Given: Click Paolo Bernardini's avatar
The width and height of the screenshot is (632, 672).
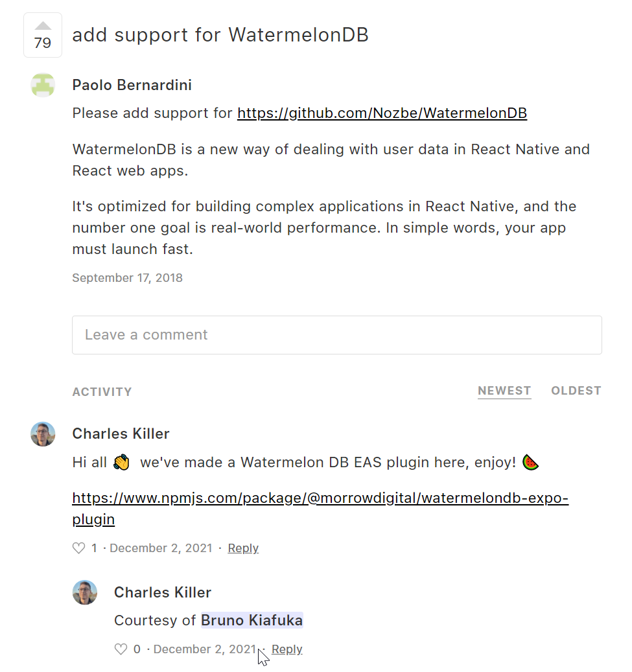Looking at the screenshot, I should click(43, 85).
